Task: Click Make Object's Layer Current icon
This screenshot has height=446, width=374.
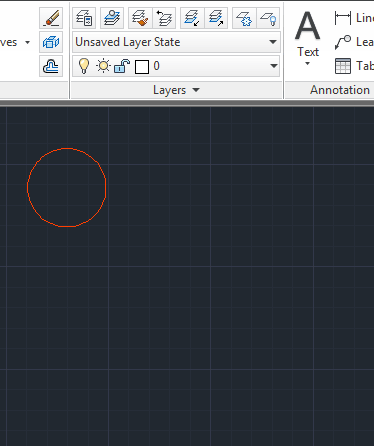Action: [x=112, y=18]
